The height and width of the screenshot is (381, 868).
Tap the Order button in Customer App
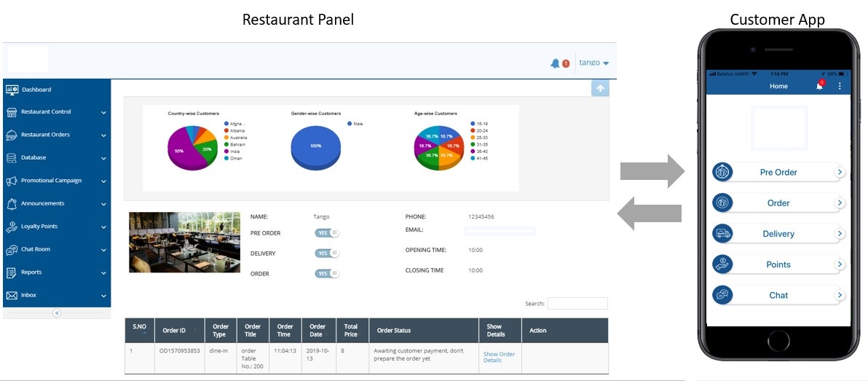click(778, 203)
